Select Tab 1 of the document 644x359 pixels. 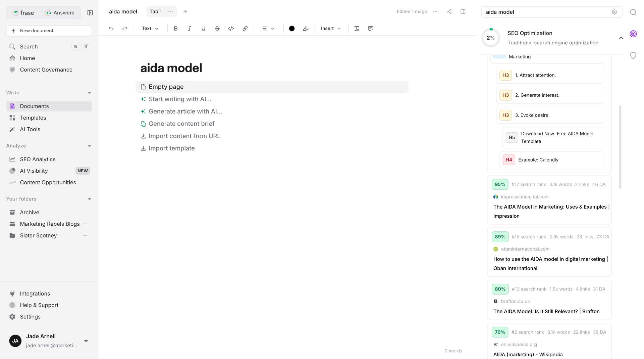[156, 11]
